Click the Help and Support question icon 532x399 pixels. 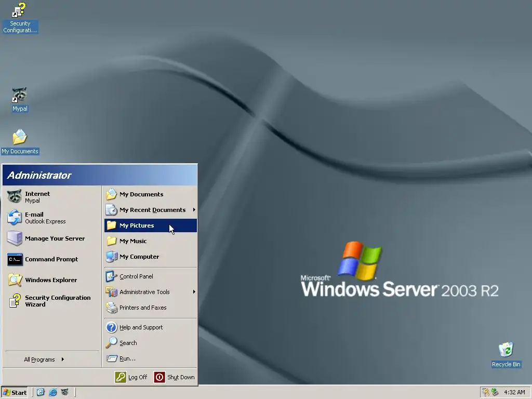111,327
